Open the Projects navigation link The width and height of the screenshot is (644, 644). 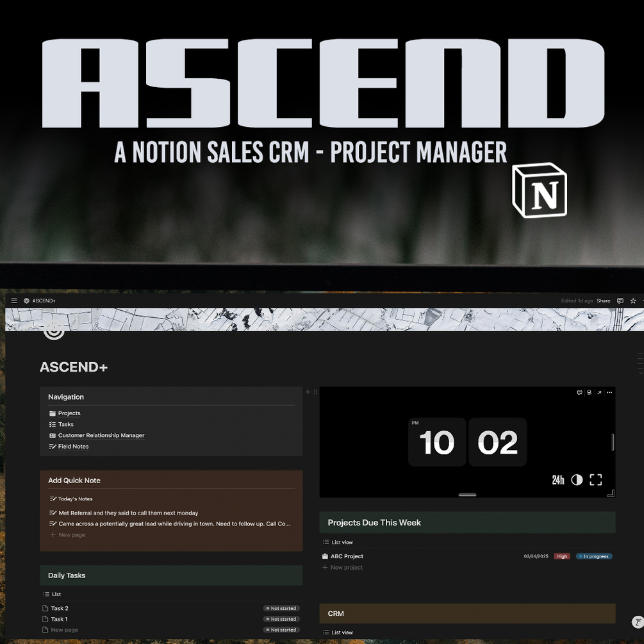tap(69, 413)
